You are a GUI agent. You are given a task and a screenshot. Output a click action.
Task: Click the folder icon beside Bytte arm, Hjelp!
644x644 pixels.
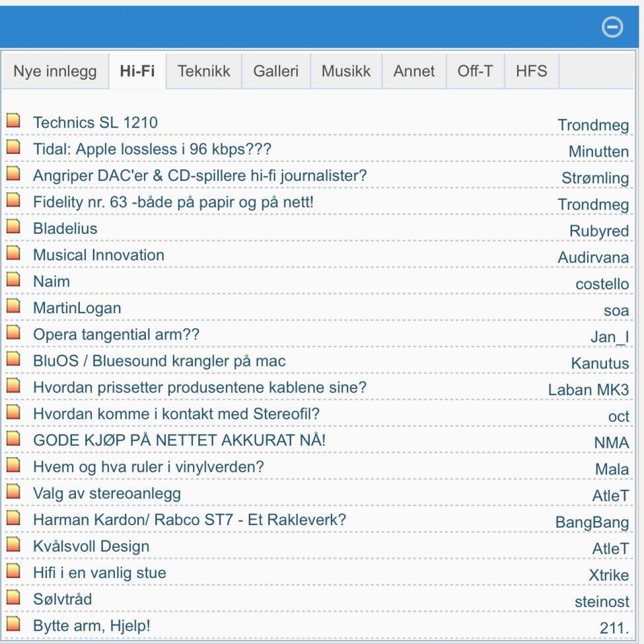[x=13, y=624]
